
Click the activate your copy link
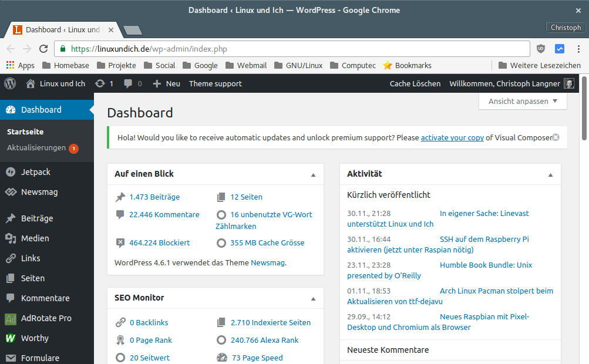tap(452, 137)
